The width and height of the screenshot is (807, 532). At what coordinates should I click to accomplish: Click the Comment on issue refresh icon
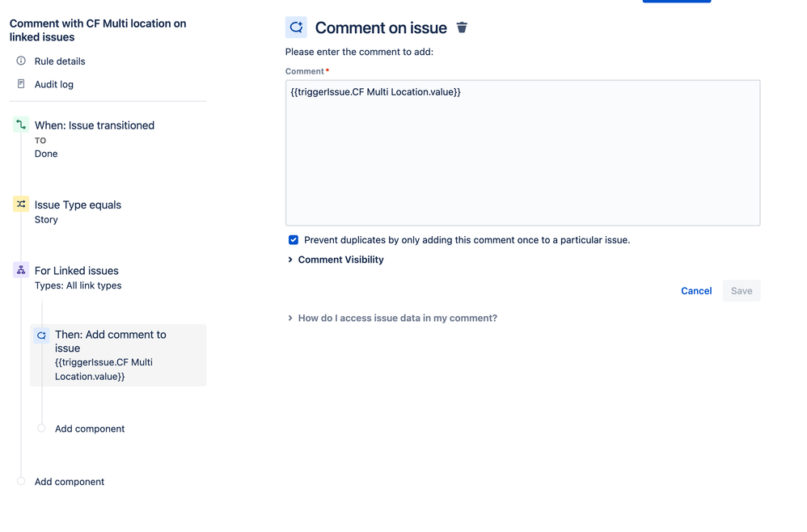point(296,27)
